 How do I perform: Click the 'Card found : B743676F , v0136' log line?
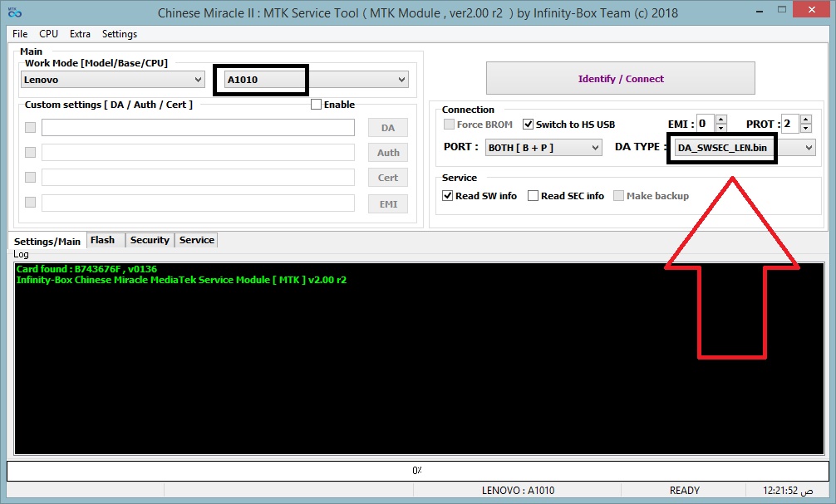point(86,268)
